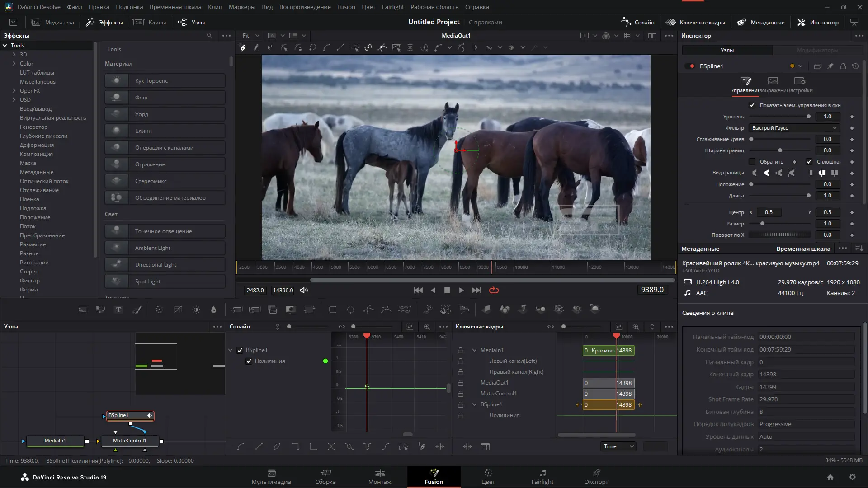Adjust the Size slider in inspector
Screen dimensions: 868x488
coord(762,224)
